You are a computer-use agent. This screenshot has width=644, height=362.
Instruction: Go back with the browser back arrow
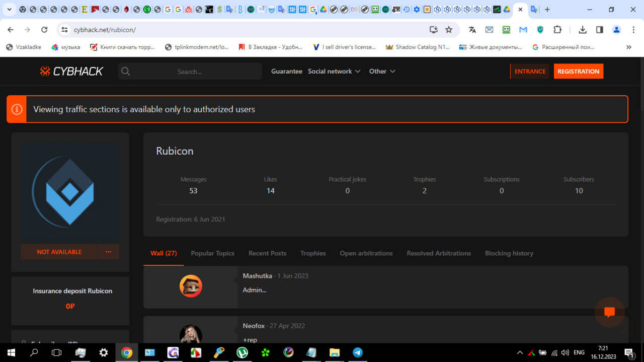point(11,30)
